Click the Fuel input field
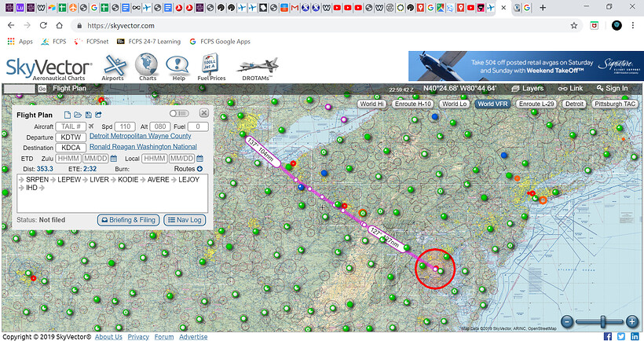 point(198,126)
